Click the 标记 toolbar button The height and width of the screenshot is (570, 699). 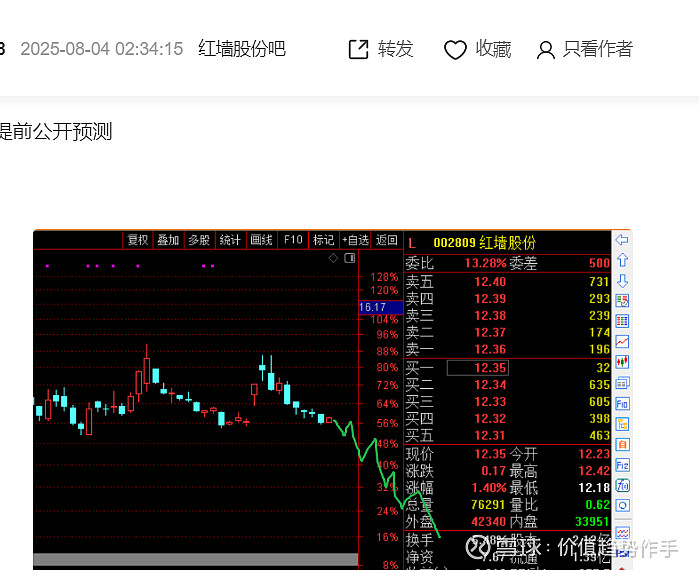324,240
